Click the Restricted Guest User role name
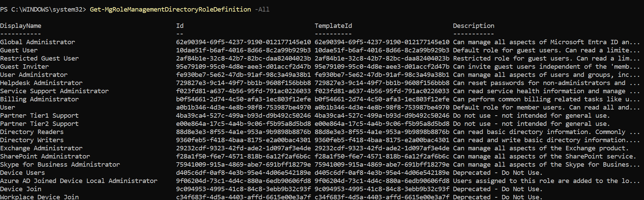The image size is (644, 200). pos(39,59)
